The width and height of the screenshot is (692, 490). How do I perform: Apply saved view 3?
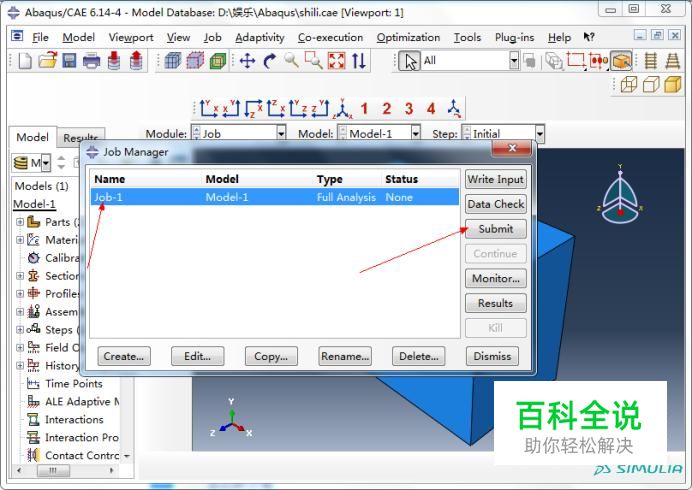(x=409, y=109)
